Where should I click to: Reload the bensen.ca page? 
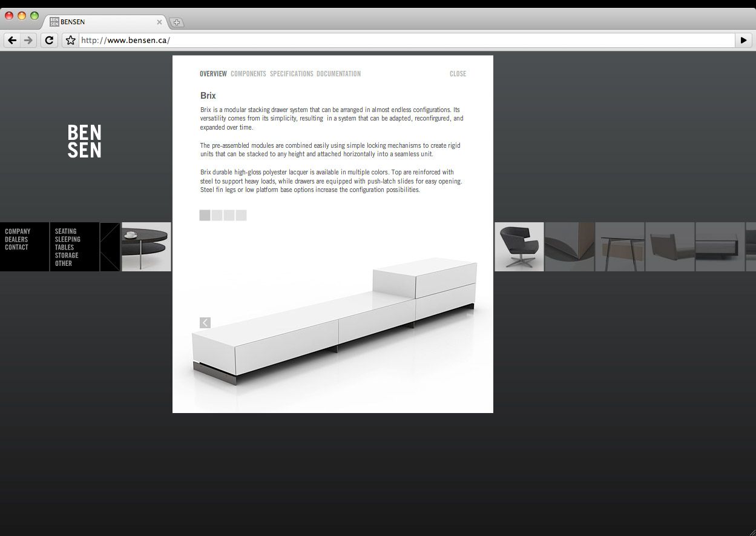click(49, 40)
